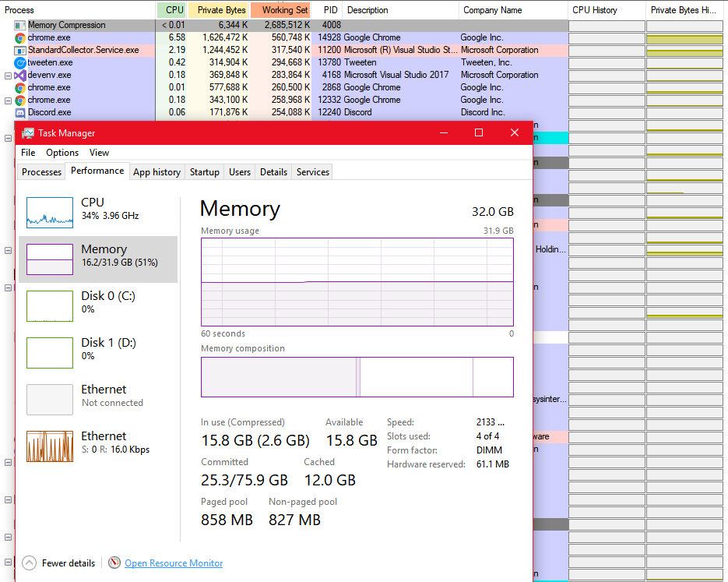Viewport: 728px width, 582px height.
Task: Click the 1,626,472 K private bytes value
Action: [225, 37]
